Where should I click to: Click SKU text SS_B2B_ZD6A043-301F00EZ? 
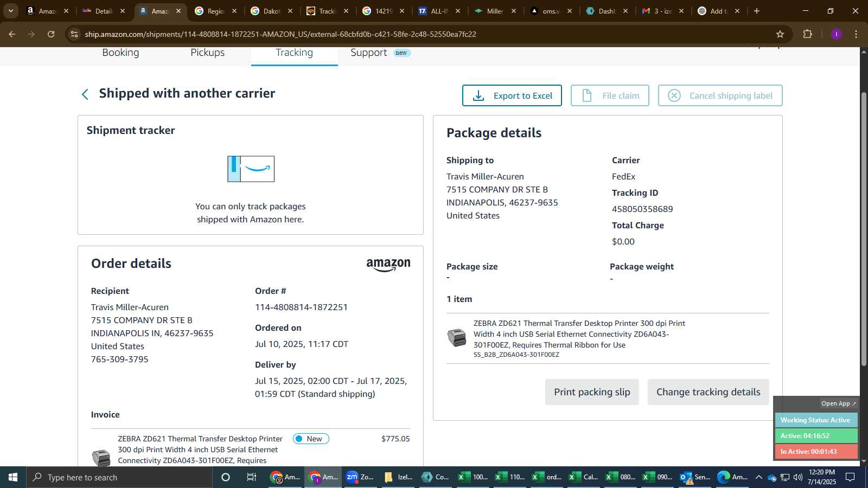(x=516, y=355)
